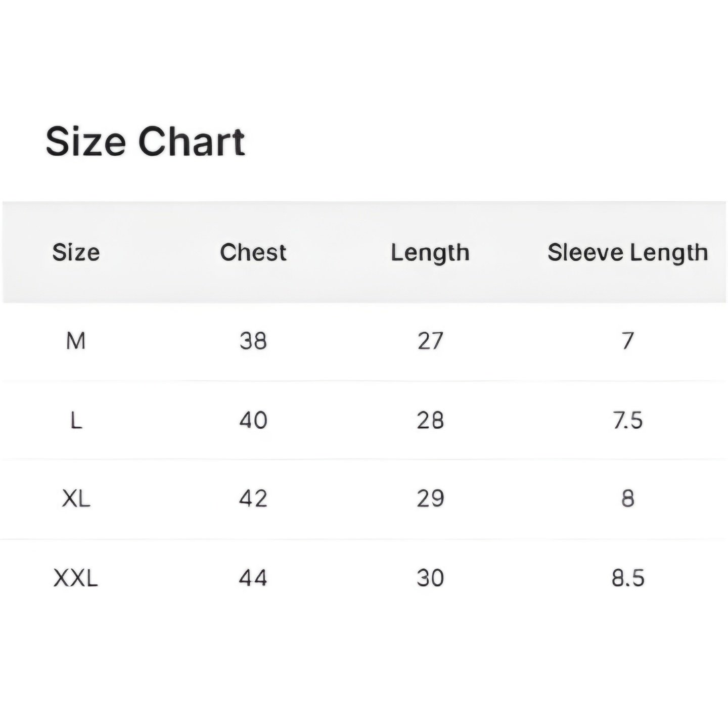Click length value 28 for size L
This screenshot has width=728, height=728.
coord(430,420)
